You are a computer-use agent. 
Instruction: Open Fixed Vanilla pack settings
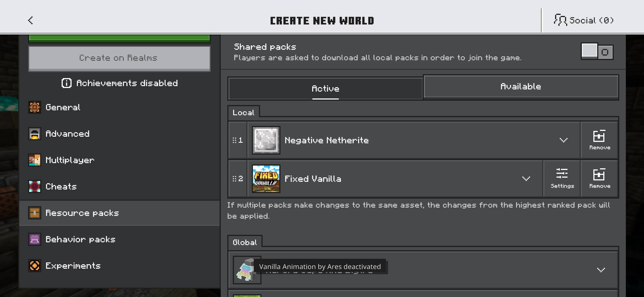562,179
